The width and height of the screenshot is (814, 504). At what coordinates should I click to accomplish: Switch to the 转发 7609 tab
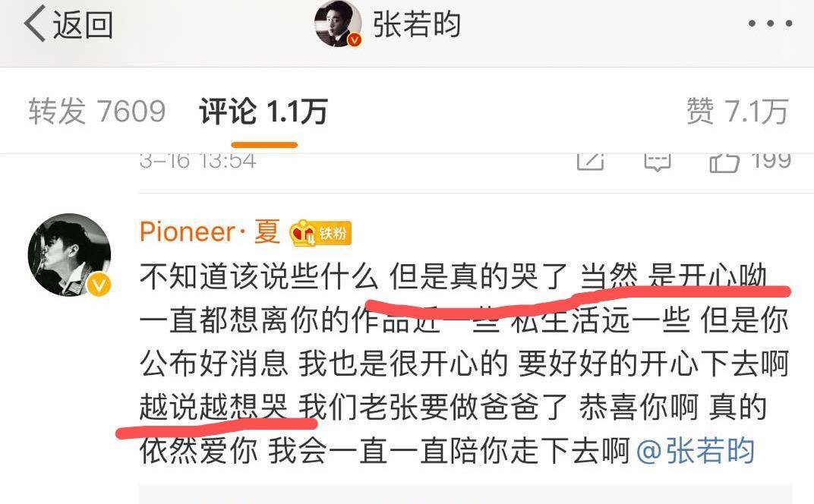tap(97, 111)
